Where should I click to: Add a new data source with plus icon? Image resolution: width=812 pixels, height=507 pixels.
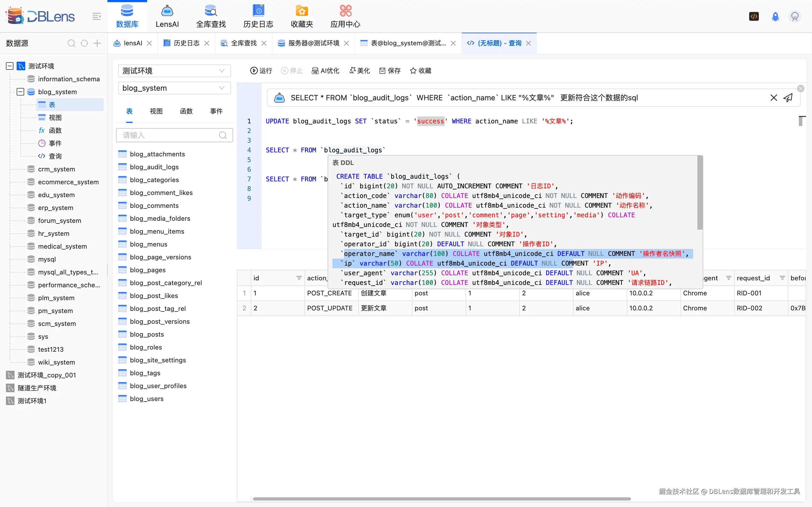97,43
